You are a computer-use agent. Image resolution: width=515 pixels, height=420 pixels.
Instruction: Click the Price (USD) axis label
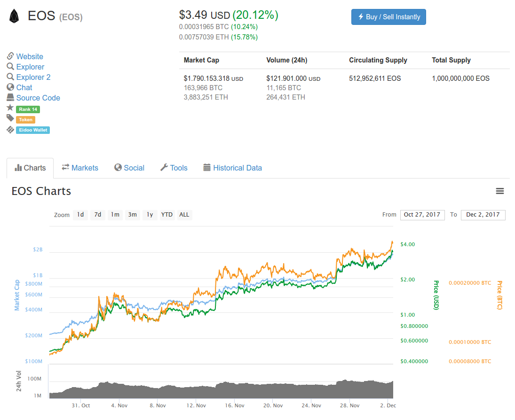436,295
